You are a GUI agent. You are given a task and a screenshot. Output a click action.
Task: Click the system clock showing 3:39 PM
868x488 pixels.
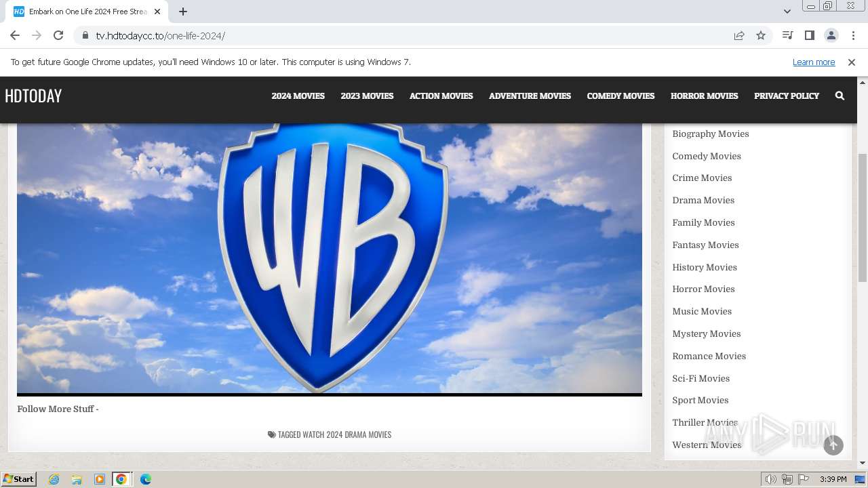coord(833,479)
